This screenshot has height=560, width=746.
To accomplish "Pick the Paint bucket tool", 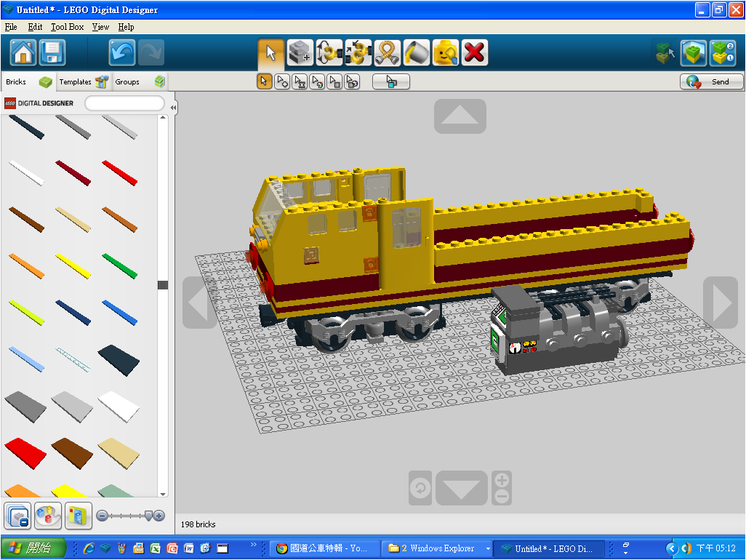I will point(416,52).
